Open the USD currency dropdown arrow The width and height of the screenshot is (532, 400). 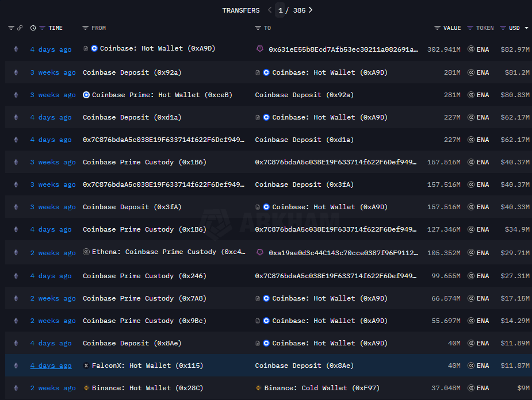(527, 28)
